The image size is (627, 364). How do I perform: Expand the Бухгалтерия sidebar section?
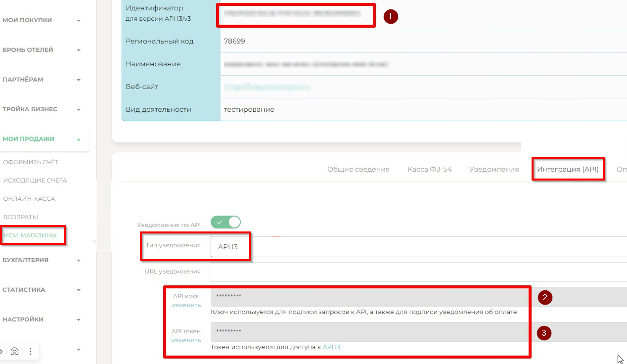tap(41, 260)
